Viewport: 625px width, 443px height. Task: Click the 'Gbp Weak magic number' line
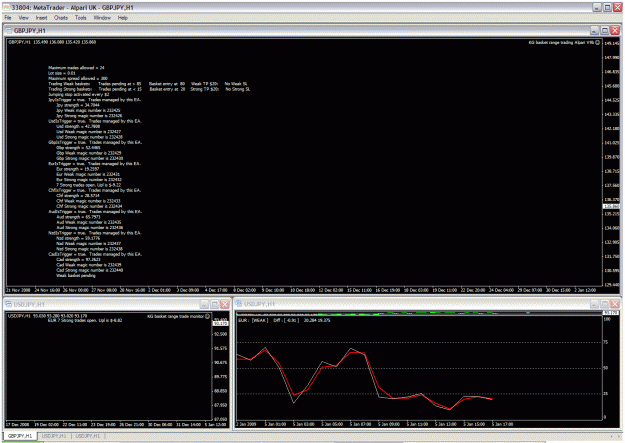[88, 153]
